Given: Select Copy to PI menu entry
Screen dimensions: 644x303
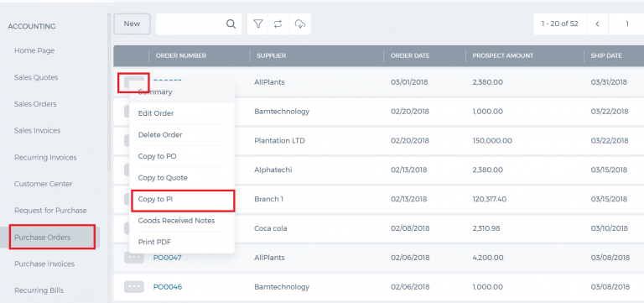Looking at the screenshot, I should tap(183, 201).
